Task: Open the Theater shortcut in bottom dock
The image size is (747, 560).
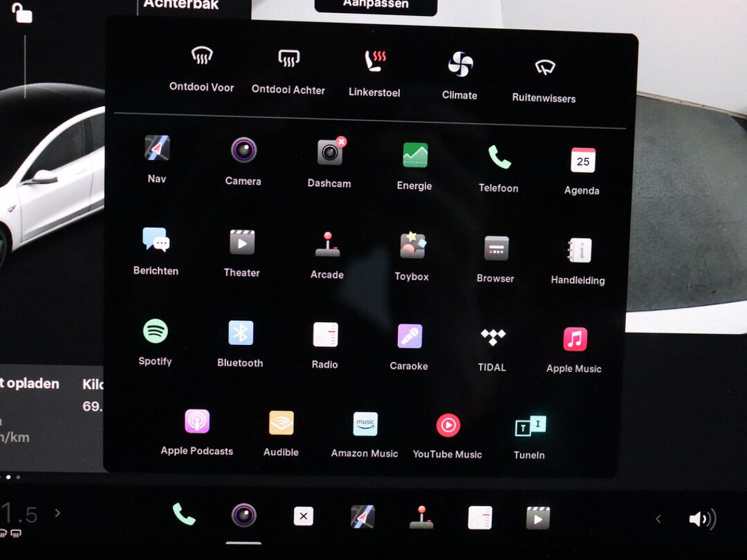Action: click(x=537, y=517)
